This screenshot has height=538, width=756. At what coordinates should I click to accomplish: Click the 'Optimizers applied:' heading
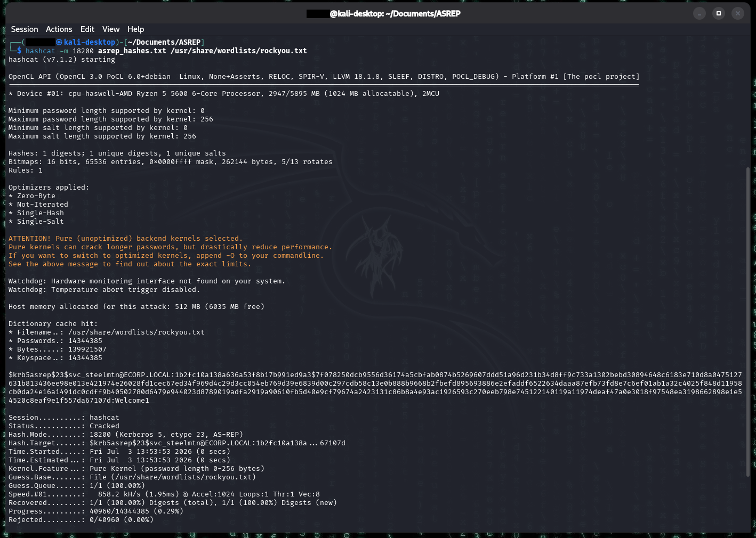pyautogui.click(x=49, y=188)
